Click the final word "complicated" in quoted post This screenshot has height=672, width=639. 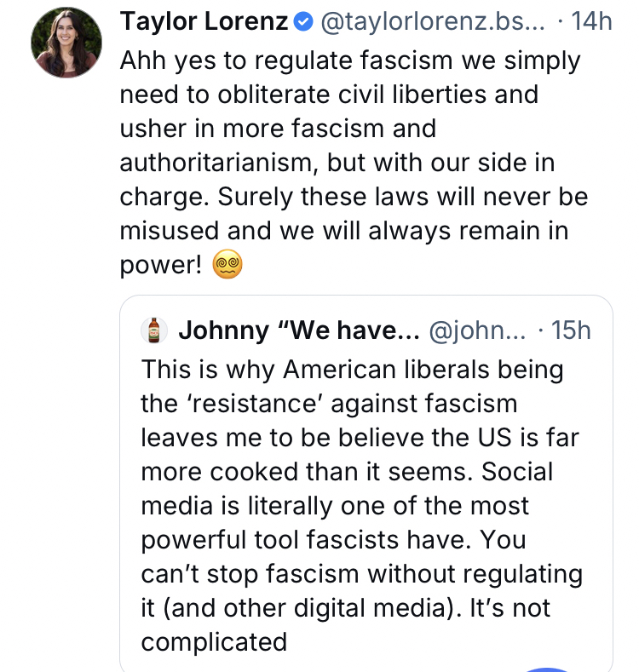pos(214,641)
